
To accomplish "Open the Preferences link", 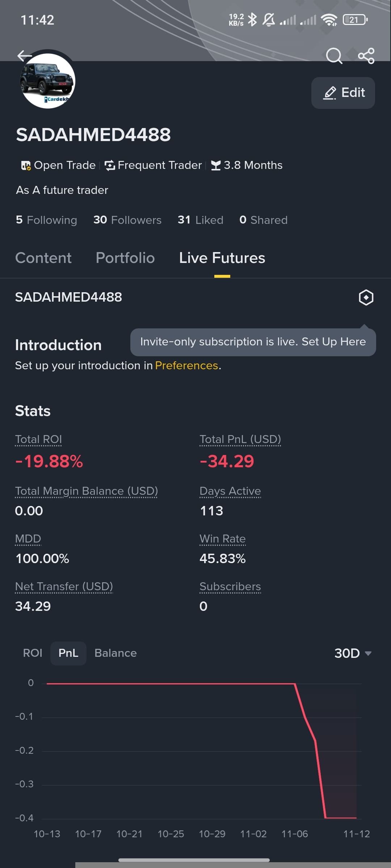I will 186,366.
